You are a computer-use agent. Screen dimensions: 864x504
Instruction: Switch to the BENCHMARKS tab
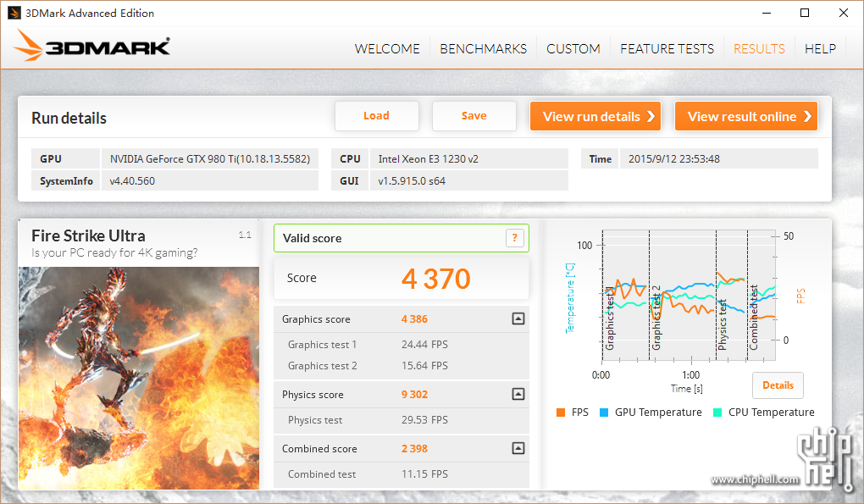483,49
